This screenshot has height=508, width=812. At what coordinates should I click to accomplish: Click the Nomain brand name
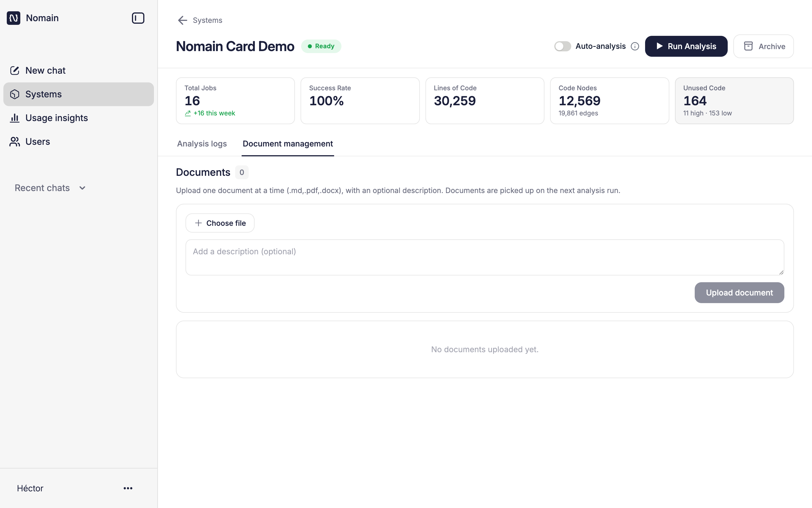[42, 18]
